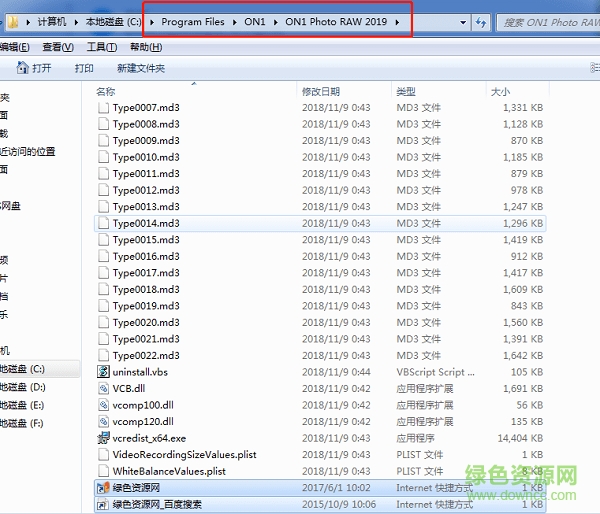Click the vcomp120.dll file icon
The image size is (600, 514).
[x=103, y=421]
